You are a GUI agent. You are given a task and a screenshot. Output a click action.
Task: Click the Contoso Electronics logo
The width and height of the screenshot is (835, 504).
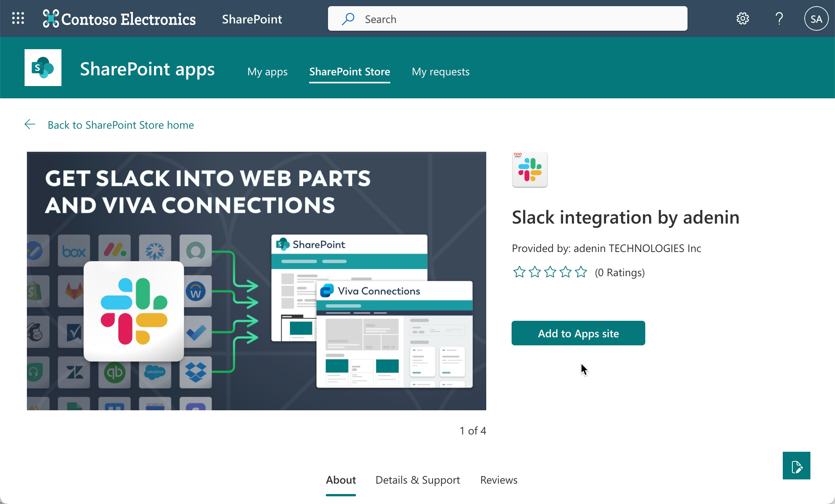pos(119,19)
